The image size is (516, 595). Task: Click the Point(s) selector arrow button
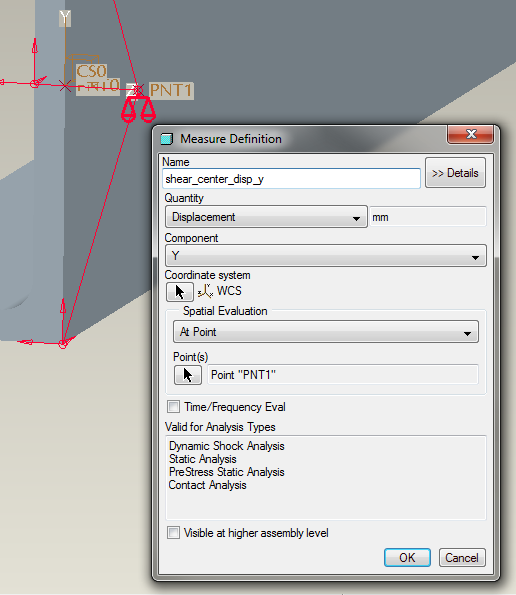click(188, 375)
